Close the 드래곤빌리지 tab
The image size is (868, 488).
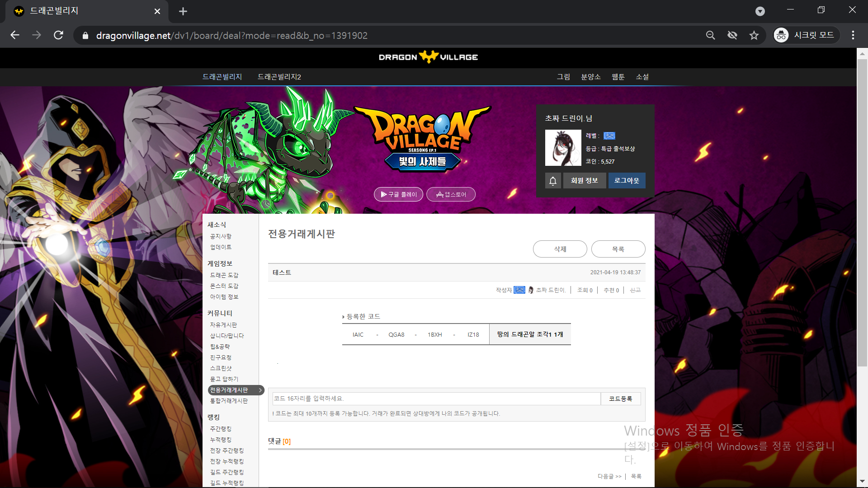pos(157,11)
